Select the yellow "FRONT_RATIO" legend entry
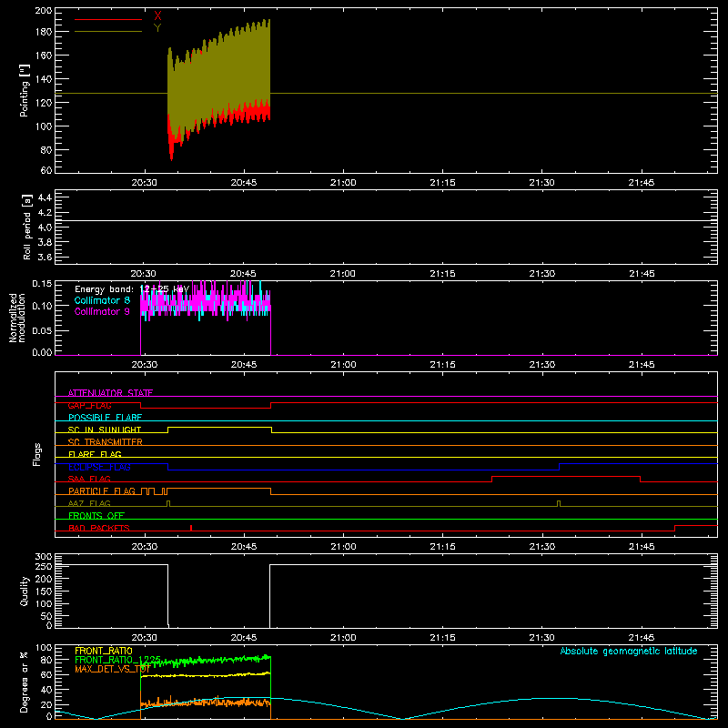 104,651
